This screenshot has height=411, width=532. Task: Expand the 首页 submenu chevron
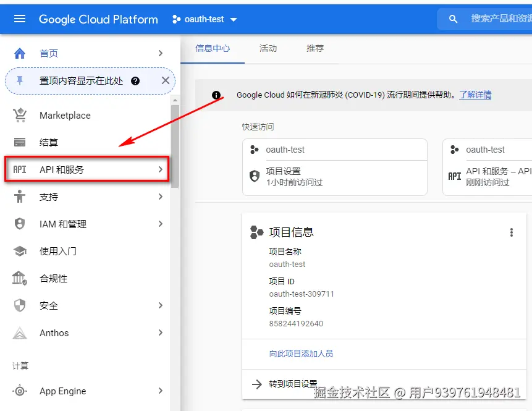161,53
